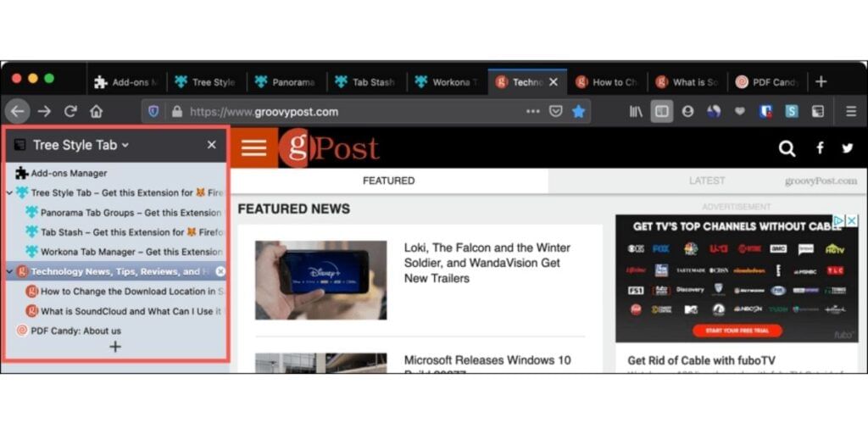The height and width of the screenshot is (434, 868).
Task: Switch to the Workona top tab
Action: (x=447, y=82)
